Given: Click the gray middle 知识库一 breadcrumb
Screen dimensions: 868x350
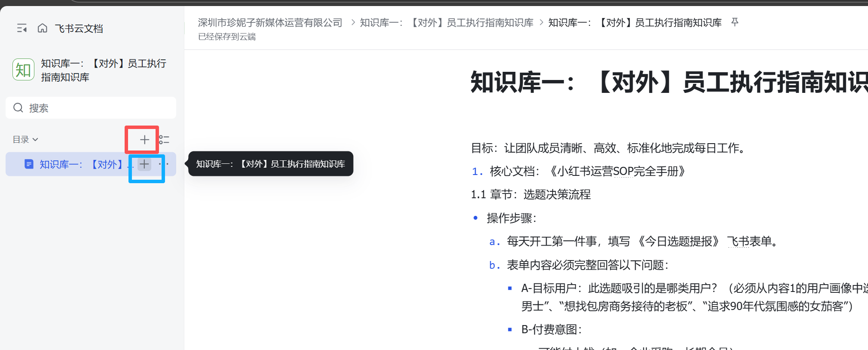Looking at the screenshot, I should point(446,23).
